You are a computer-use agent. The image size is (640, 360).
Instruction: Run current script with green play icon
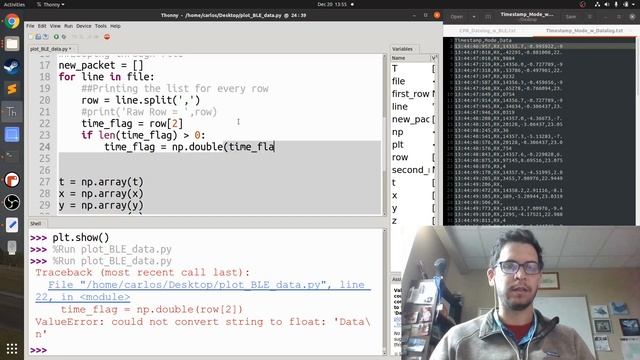[x=56, y=37]
